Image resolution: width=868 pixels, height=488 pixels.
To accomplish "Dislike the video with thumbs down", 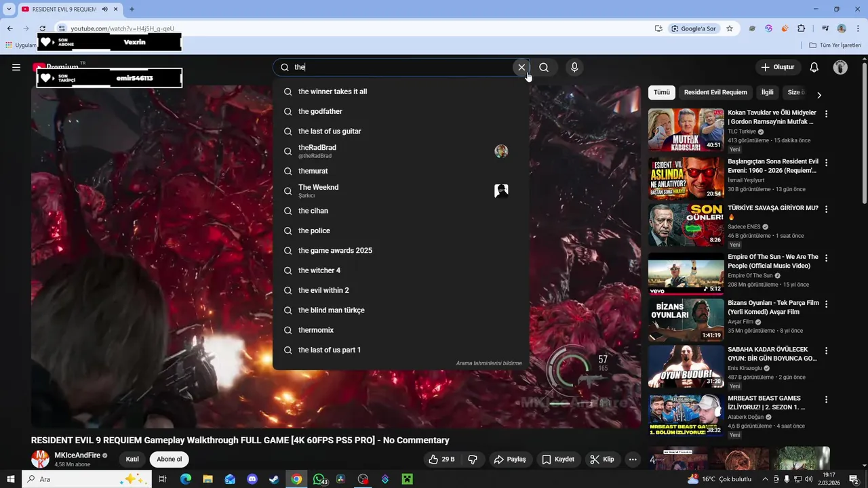I will 473,460.
